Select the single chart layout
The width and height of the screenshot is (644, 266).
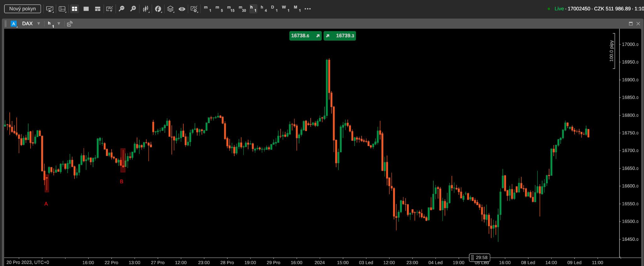tap(86, 9)
